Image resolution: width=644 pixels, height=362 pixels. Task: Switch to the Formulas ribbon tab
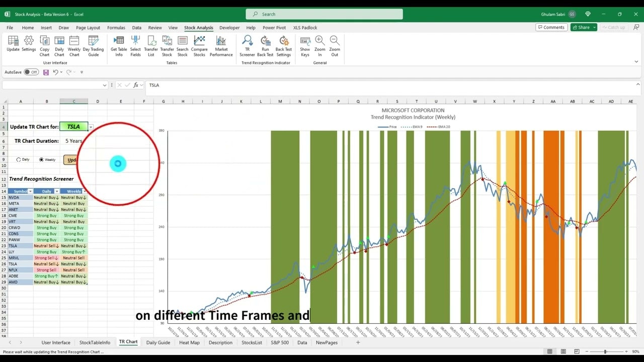tap(116, 28)
